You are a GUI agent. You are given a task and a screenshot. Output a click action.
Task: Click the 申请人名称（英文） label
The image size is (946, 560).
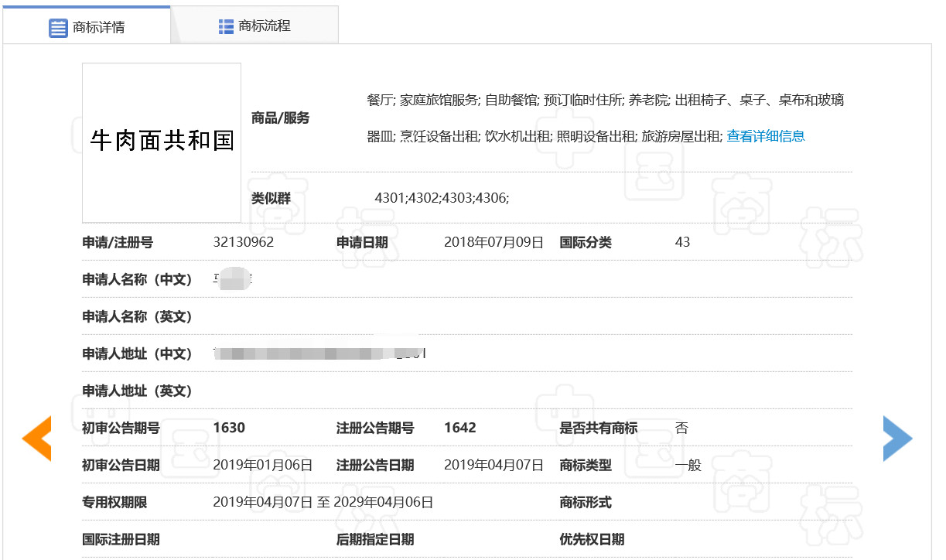tap(137, 316)
